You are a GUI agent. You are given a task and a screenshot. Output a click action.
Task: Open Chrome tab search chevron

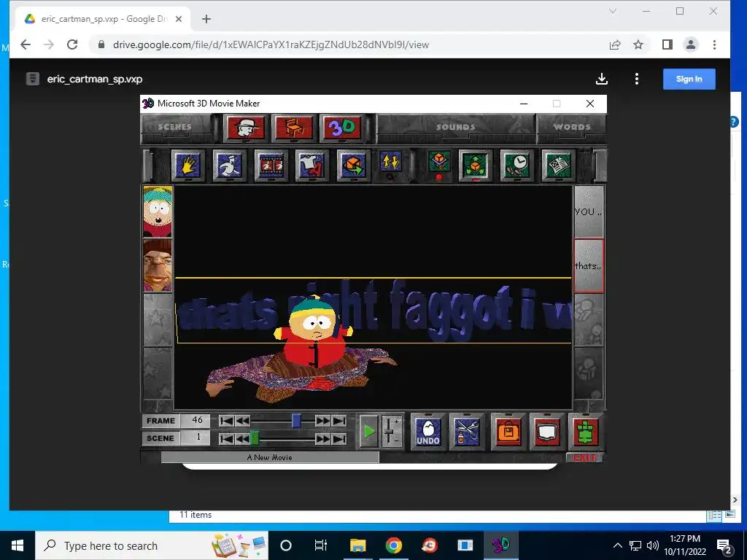click(x=613, y=11)
